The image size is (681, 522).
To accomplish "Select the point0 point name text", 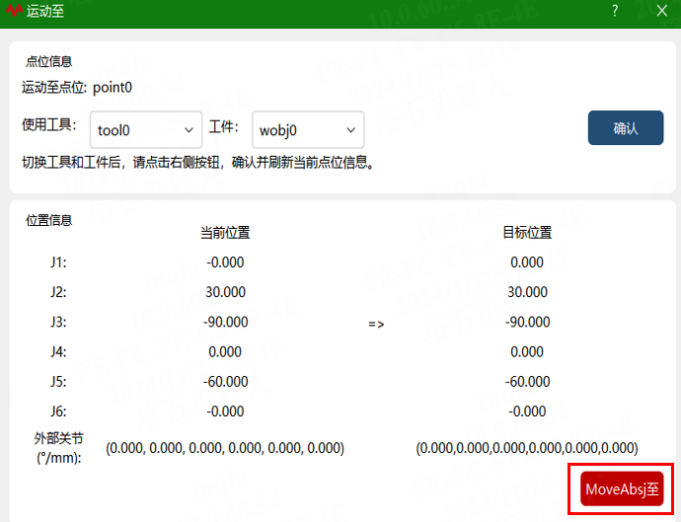I will (112, 88).
